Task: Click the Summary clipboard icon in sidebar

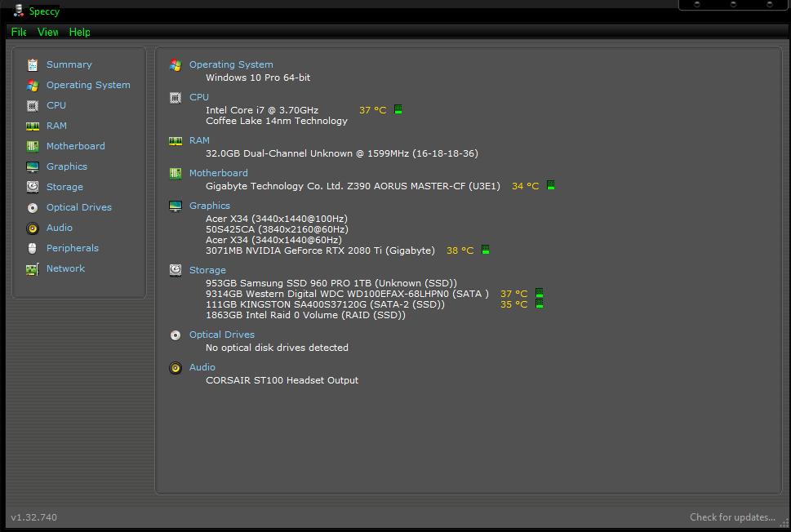Action: 33,64
